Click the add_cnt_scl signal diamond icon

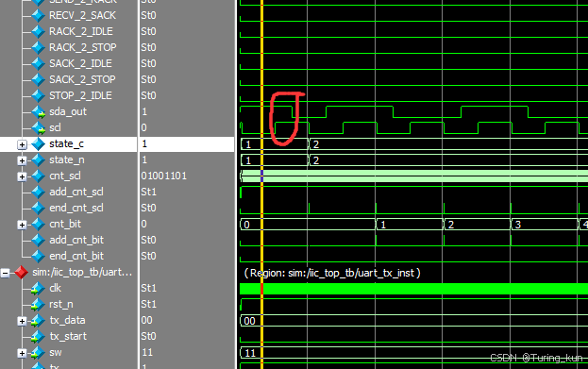point(38,192)
